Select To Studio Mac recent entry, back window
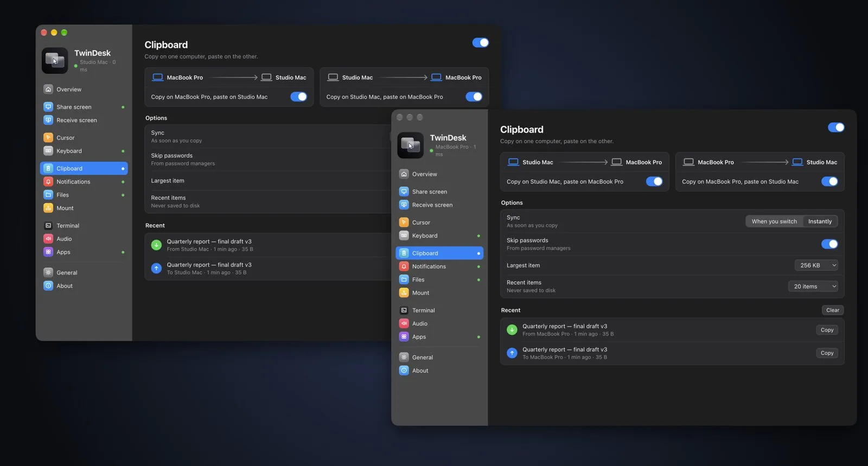Viewport: 868px width, 466px height. (269, 269)
